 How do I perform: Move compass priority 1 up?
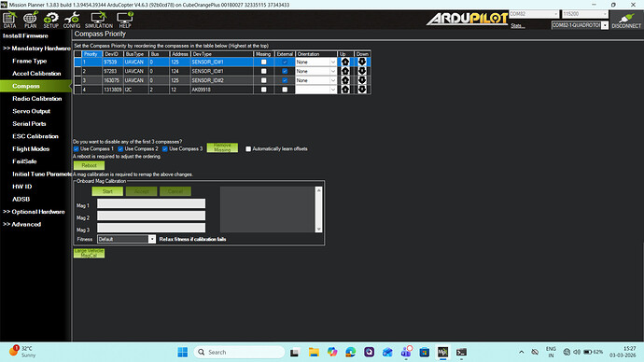[x=345, y=62]
